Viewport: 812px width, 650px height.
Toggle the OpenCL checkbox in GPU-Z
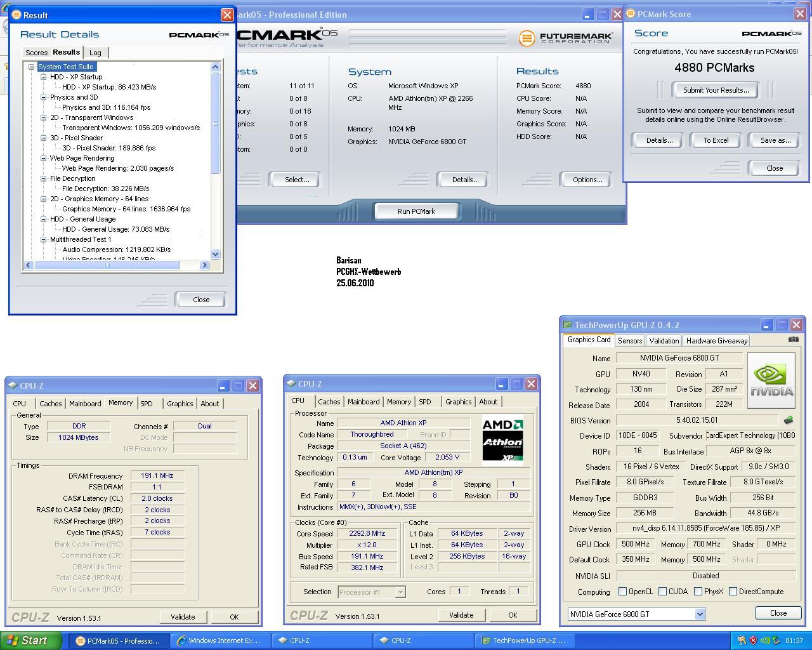[x=622, y=591]
